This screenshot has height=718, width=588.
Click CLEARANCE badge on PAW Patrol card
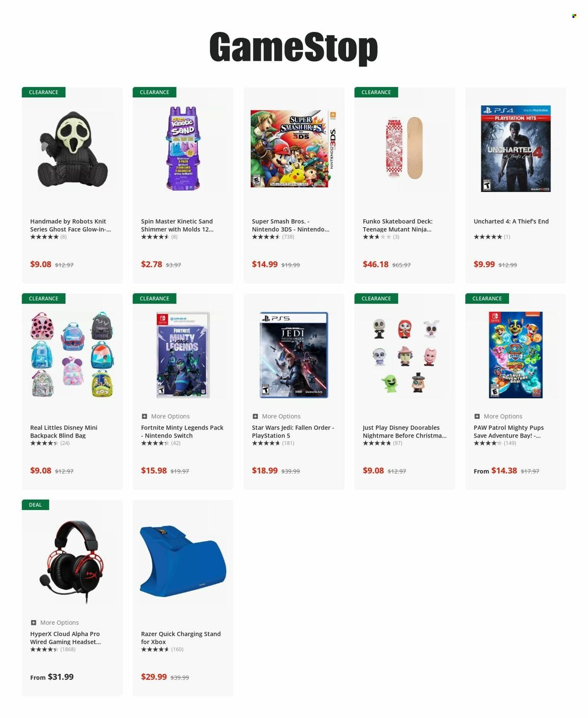coord(487,299)
